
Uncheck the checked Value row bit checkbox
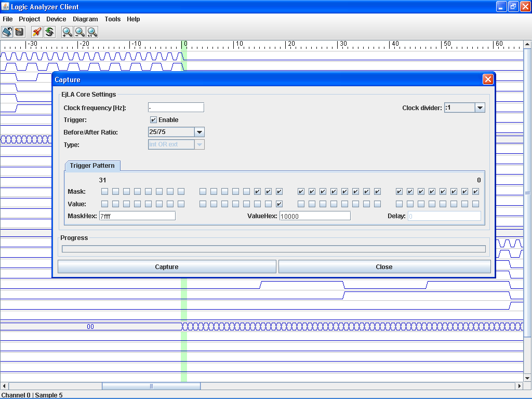click(x=279, y=204)
